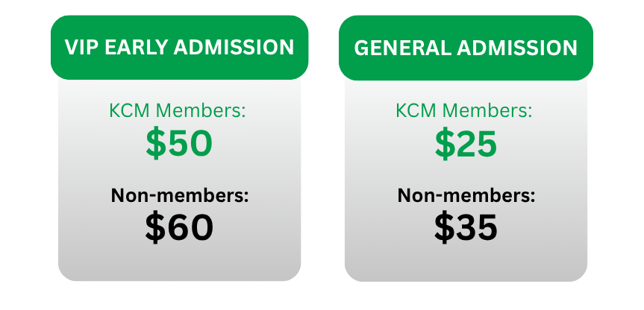The width and height of the screenshot is (644, 310).
Task: Click the dollar sign of the $25 price
Action: click(x=445, y=144)
